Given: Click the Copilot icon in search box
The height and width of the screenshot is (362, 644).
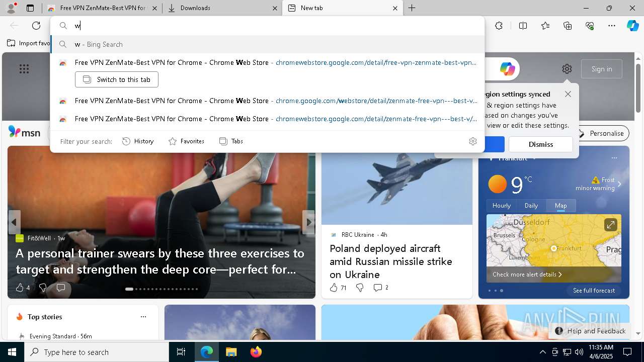Looking at the screenshot, I should pyautogui.click(x=507, y=69).
